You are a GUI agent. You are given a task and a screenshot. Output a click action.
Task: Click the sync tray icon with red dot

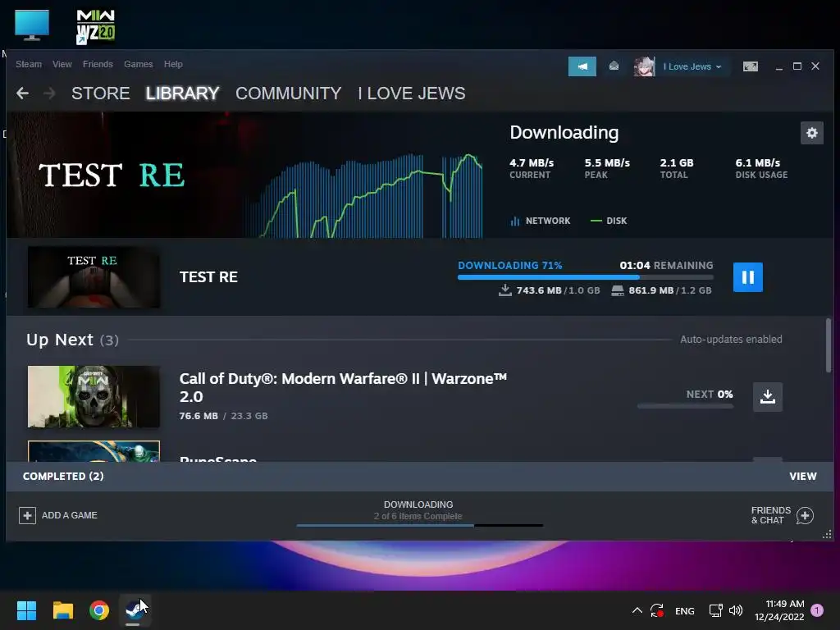(x=657, y=610)
